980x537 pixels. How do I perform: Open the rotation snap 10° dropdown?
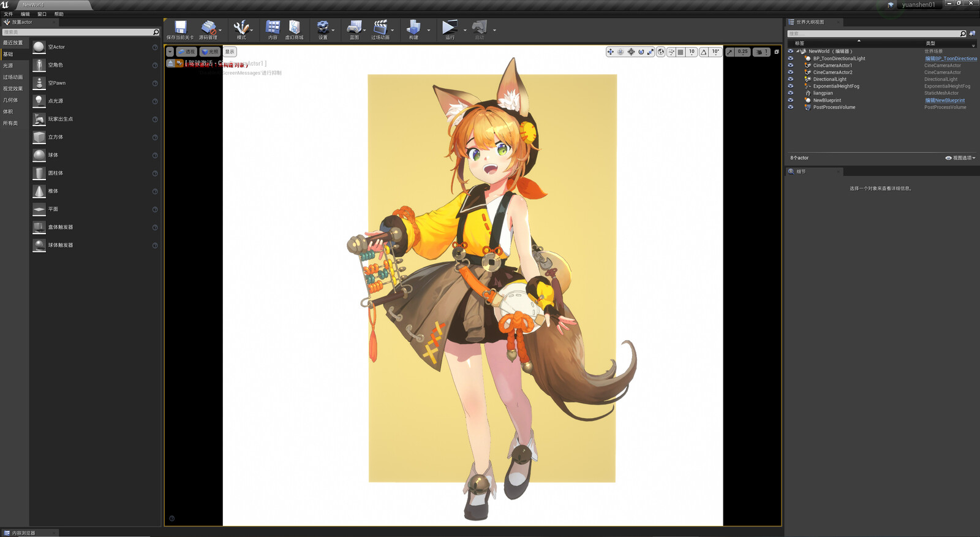[x=715, y=52]
